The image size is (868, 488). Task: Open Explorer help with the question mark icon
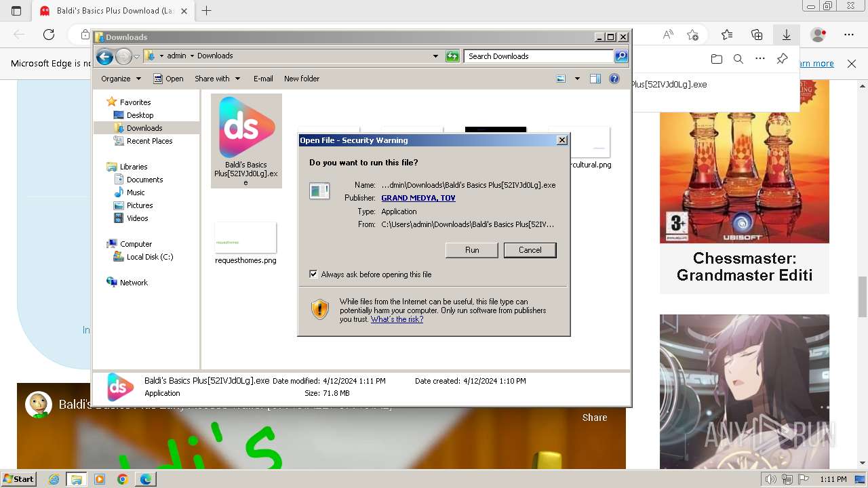614,79
